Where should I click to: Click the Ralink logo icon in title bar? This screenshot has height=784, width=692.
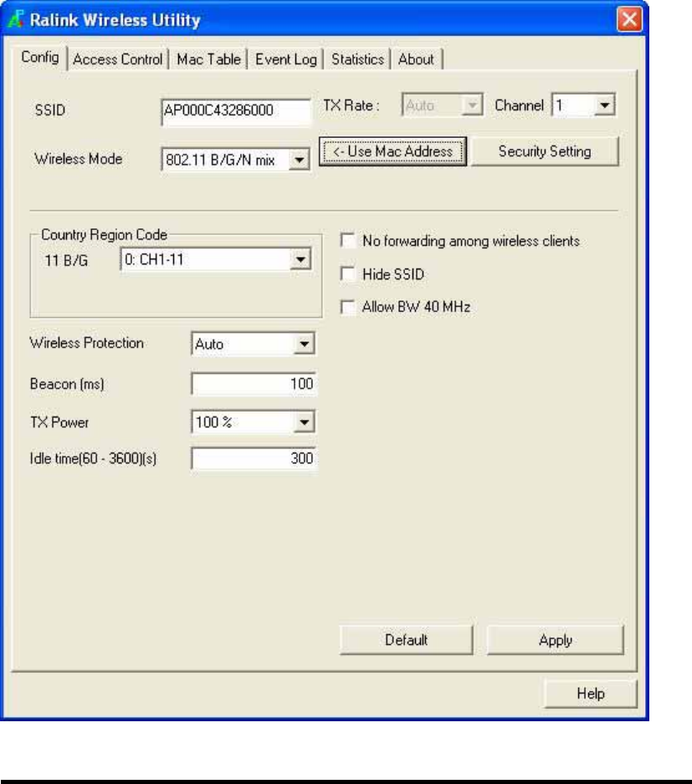pos(16,19)
